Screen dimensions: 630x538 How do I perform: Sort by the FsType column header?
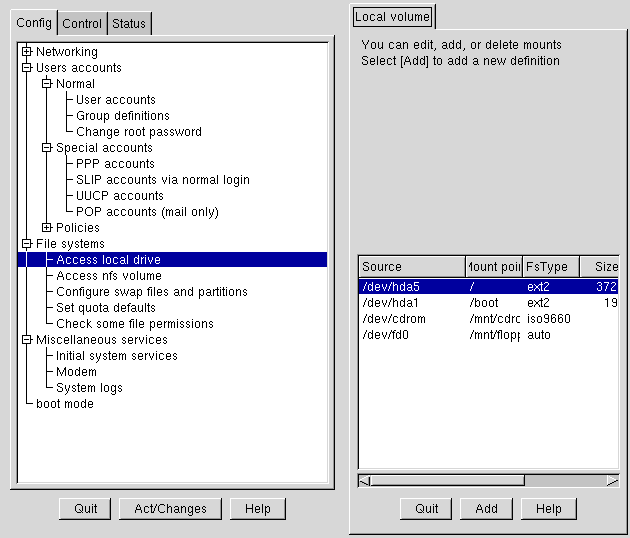(x=551, y=267)
